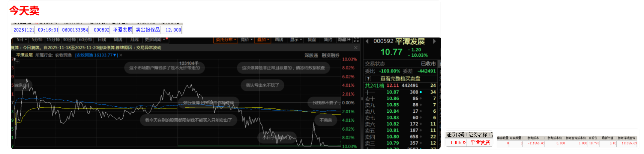Open 查看完整档买卖盘 full order book
Viewport: 644px width, 154px height.
click(x=400, y=79)
